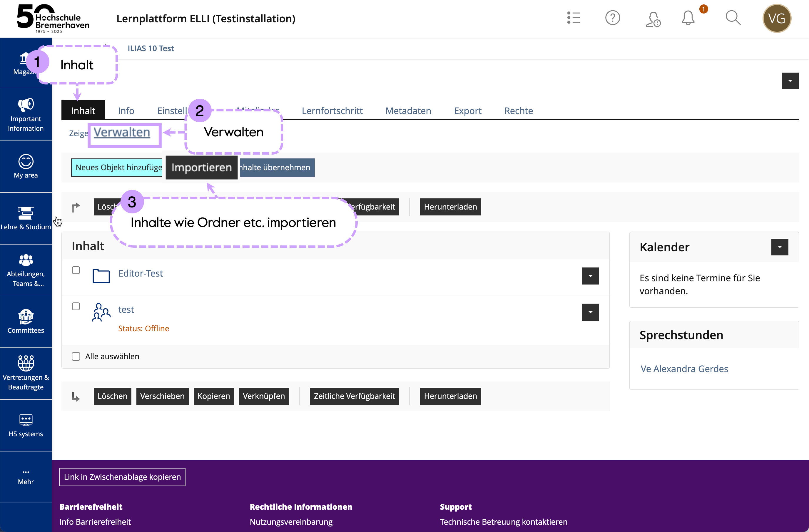Open My area in sidebar
This screenshot has height=532, width=809.
(26, 167)
